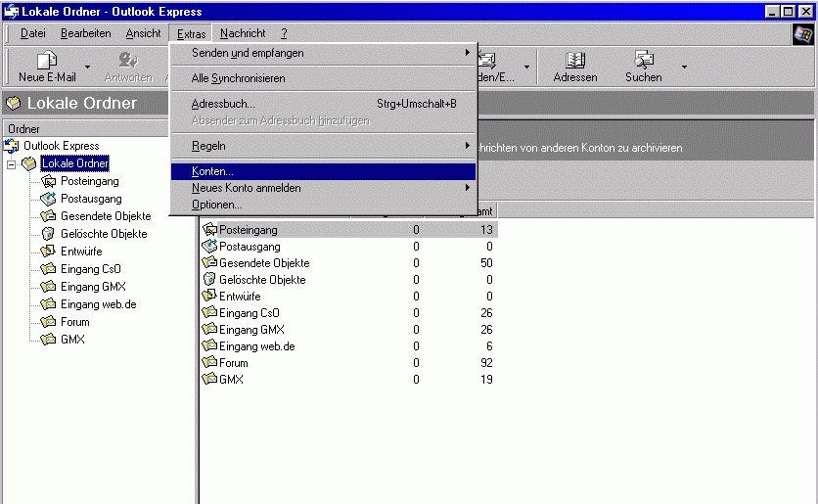Click Eingang web.de icon in folder list
This screenshot has width=818, height=504.
click(x=209, y=345)
